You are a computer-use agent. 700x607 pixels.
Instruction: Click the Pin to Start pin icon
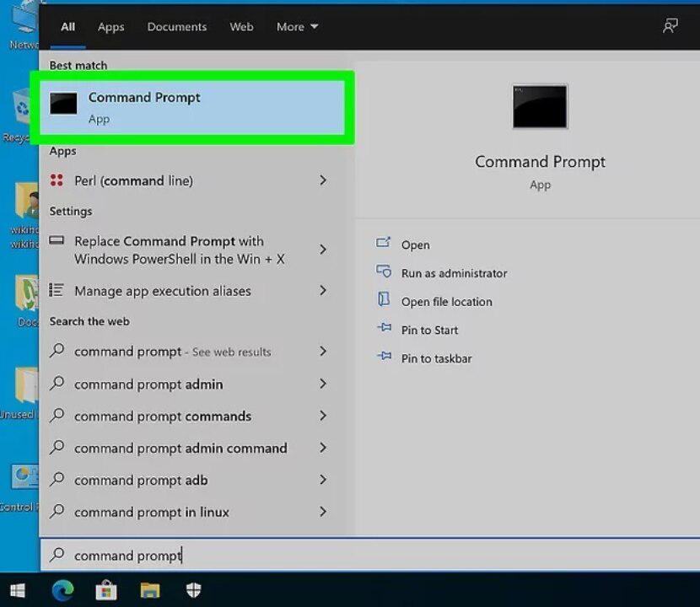pyautogui.click(x=384, y=328)
